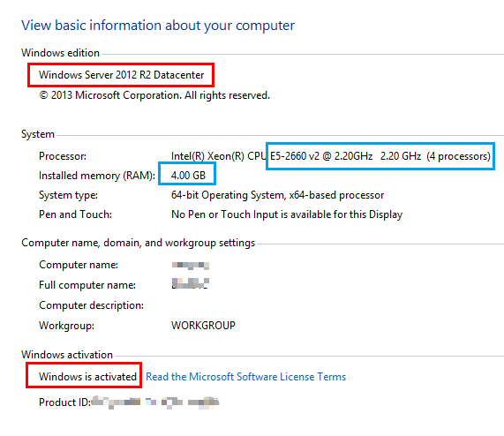This screenshot has width=504, height=436.
Task: Select the page heading 'View basic information about your computer'
Action: 158,26
